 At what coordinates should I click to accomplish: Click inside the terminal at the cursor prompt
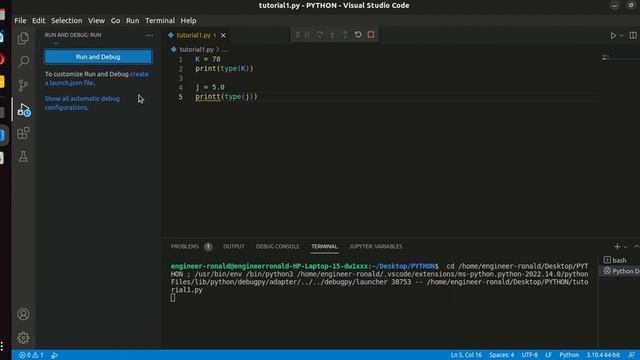tap(173, 298)
